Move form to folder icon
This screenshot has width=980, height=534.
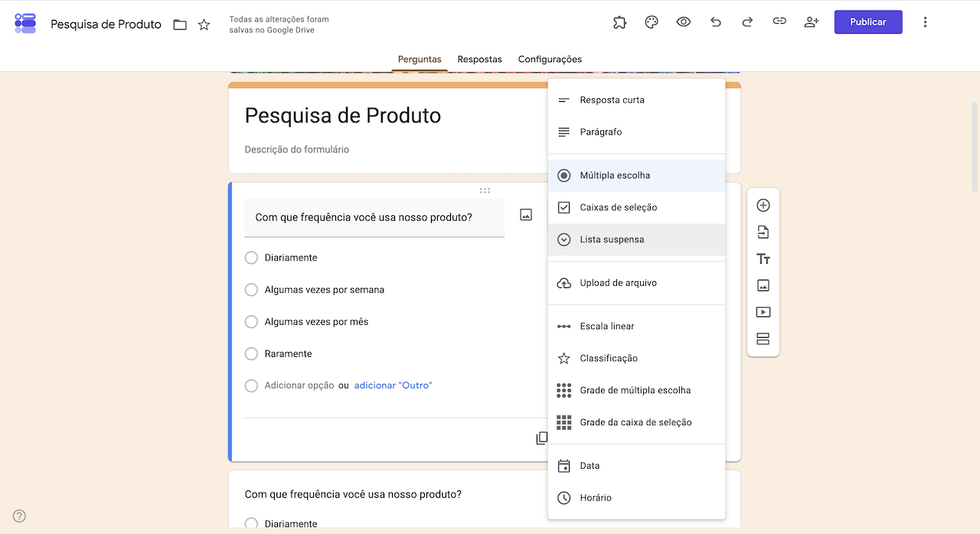[180, 25]
